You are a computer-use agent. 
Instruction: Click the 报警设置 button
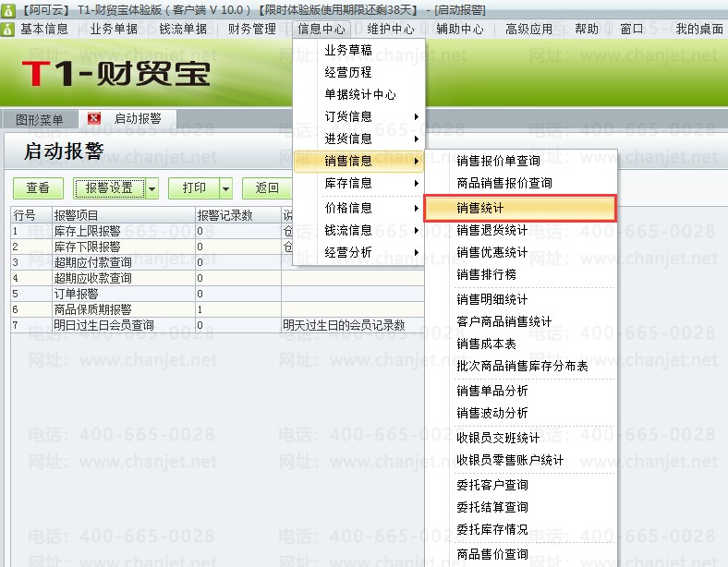(109, 187)
